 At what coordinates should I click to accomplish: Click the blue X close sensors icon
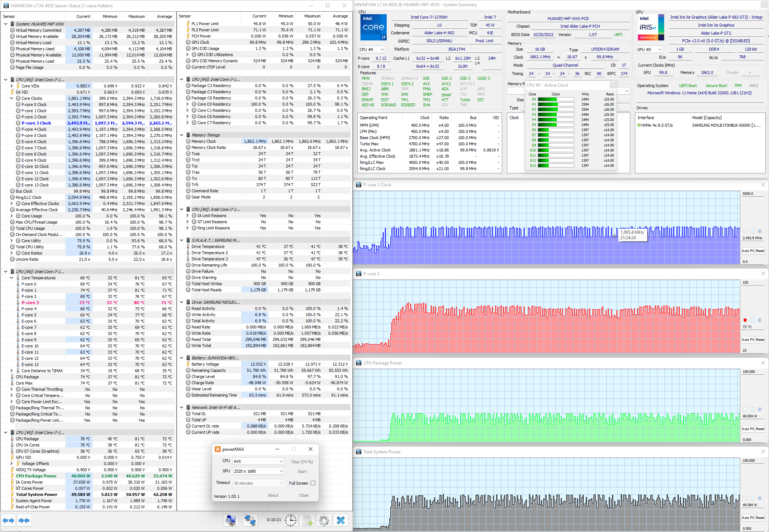click(341, 520)
